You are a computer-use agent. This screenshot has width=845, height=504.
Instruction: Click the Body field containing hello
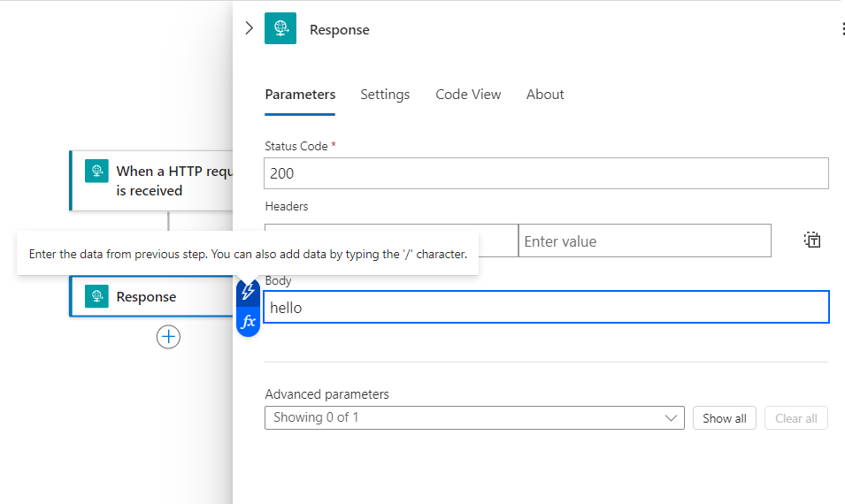coord(546,308)
